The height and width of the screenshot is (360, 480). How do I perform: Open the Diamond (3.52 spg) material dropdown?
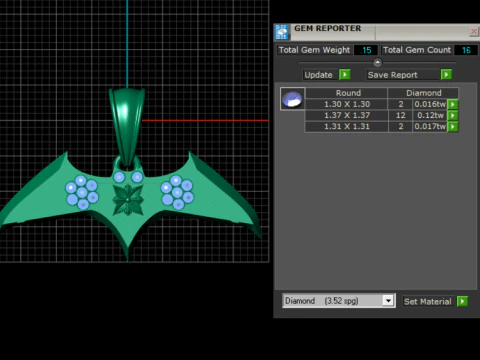click(x=388, y=301)
